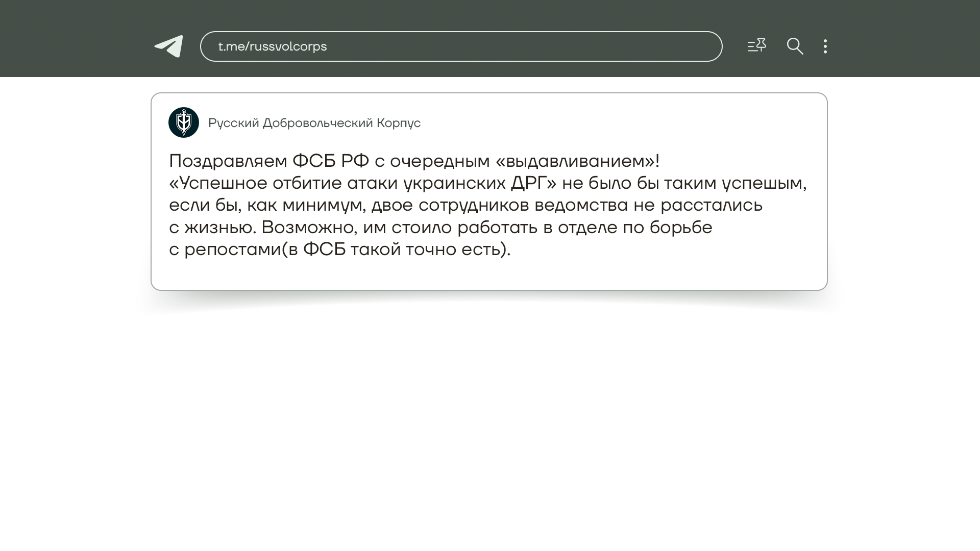The width and height of the screenshot is (980, 551).
Task: Open the three-dot more options menu
Action: pyautogui.click(x=825, y=46)
